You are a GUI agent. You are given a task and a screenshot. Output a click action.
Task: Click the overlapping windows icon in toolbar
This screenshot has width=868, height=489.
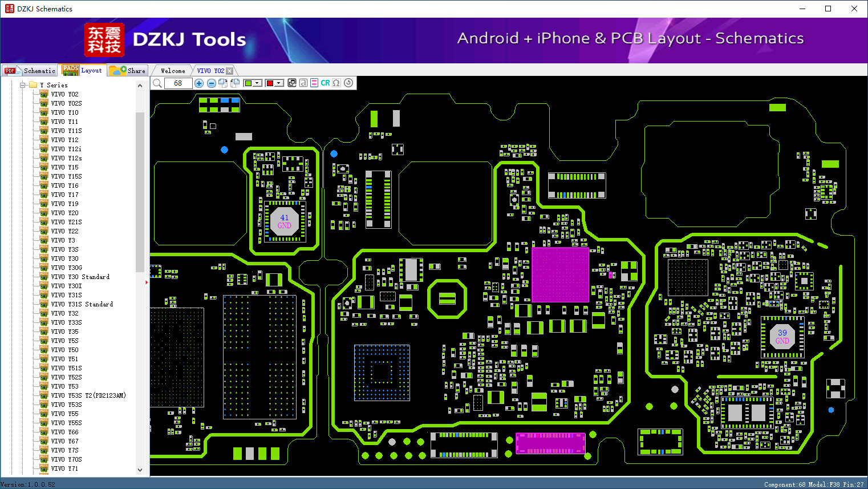[x=292, y=83]
